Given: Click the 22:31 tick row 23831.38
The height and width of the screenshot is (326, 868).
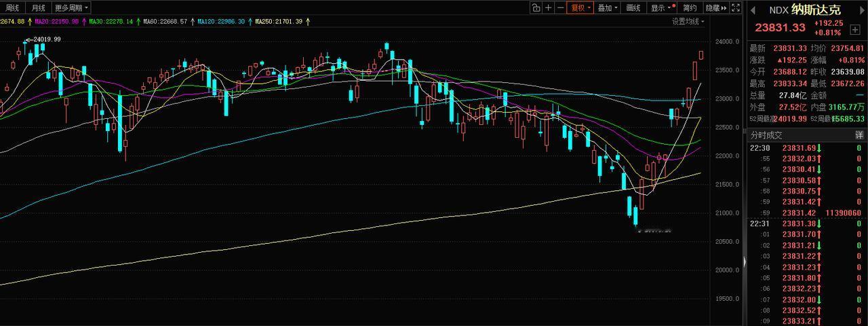Looking at the screenshot, I should point(807,223).
